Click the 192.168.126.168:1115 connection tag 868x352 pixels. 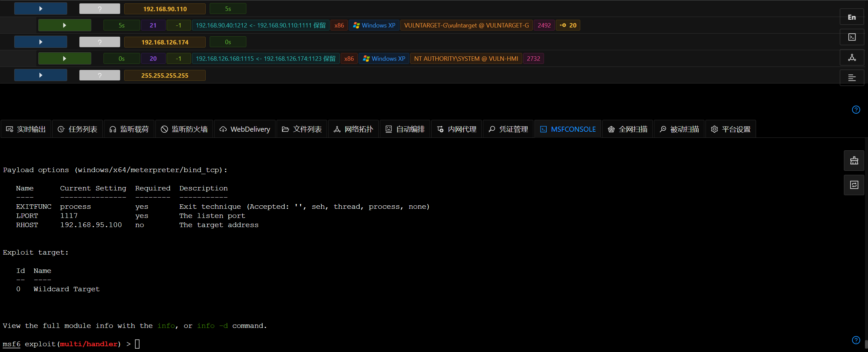pos(266,59)
